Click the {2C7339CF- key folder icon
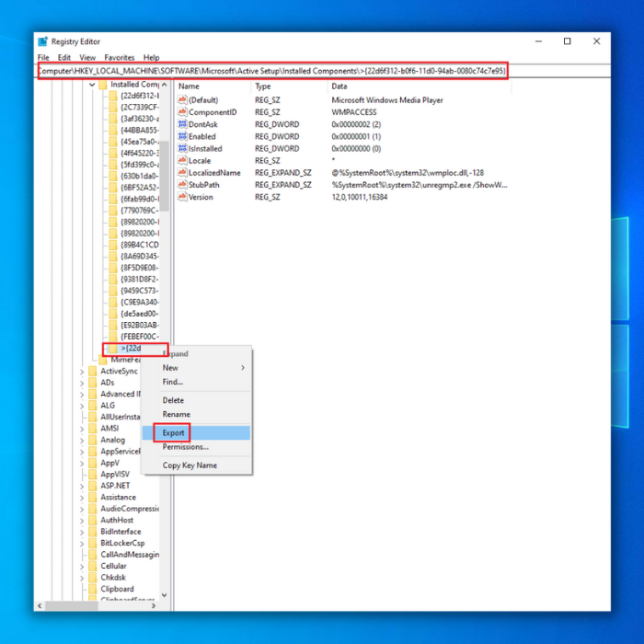The width and height of the screenshot is (644, 644). coord(113,108)
